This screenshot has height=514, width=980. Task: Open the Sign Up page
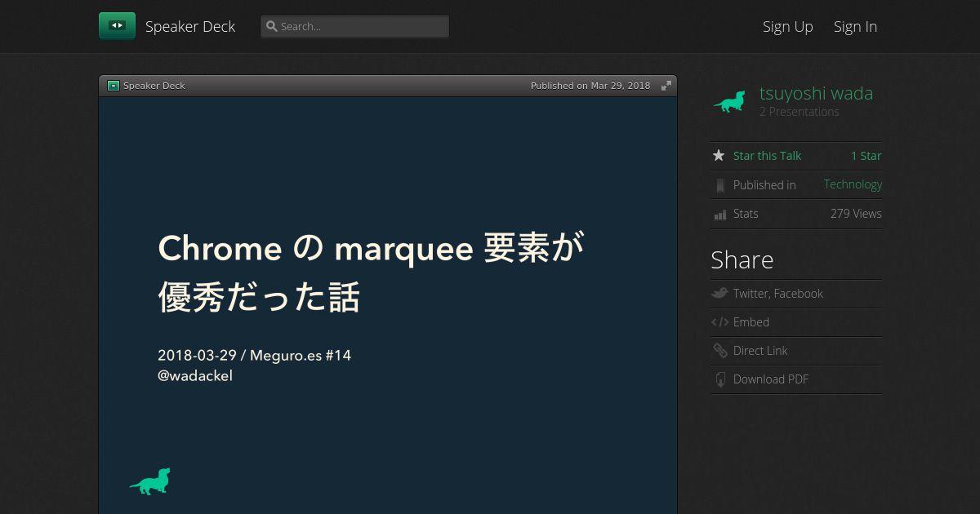[x=788, y=26]
